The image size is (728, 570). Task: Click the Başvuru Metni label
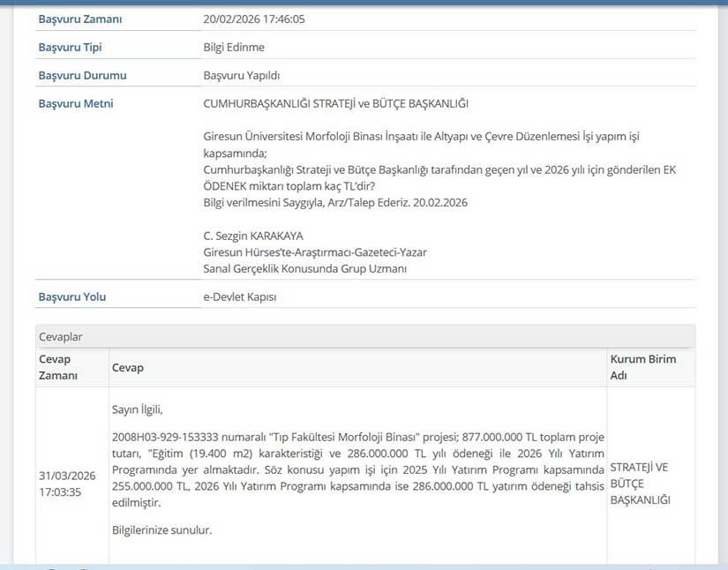pos(75,104)
